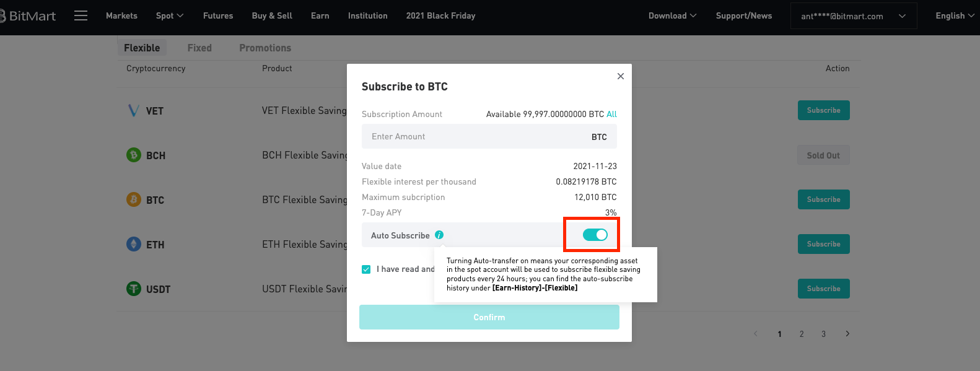Expand the Spot dropdown menu
Screen dimensions: 980x371
pyautogui.click(x=170, y=15)
